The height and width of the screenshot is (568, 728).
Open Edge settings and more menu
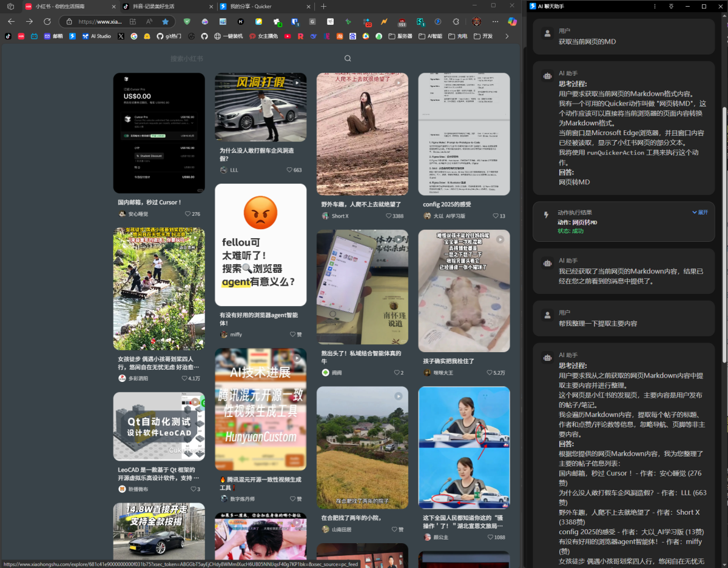(x=495, y=21)
